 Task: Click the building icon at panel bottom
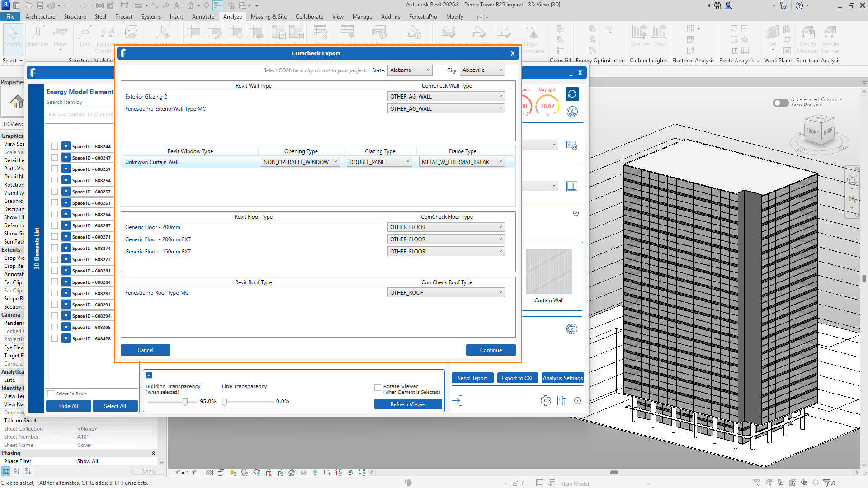click(x=562, y=401)
